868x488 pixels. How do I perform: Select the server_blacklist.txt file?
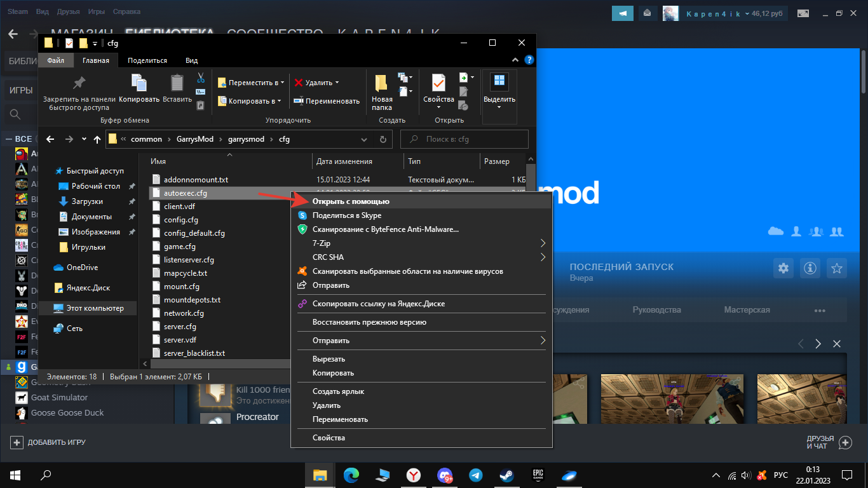click(194, 353)
